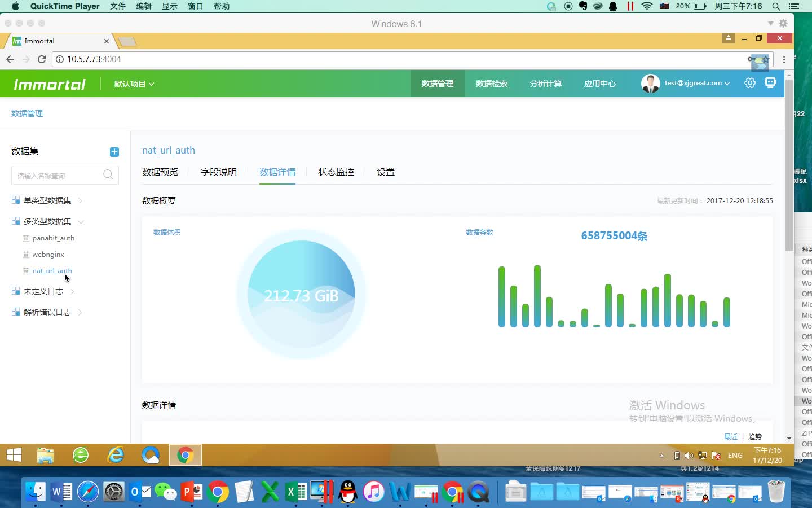This screenshot has width=812, height=508.
Task: Select the 数据详情 tab
Action: click(x=277, y=172)
